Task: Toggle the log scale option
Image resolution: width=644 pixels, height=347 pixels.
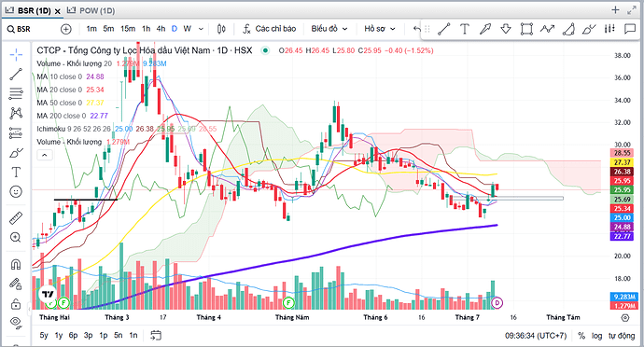Action: [596, 336]
